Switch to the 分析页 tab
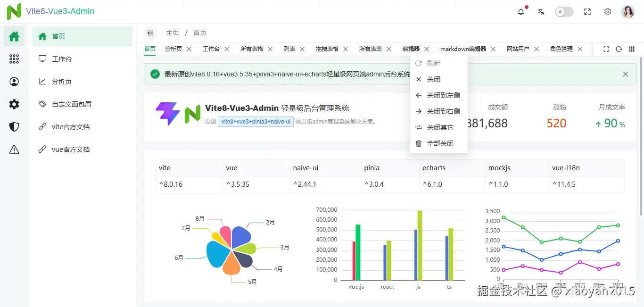The image size is (644, 307). (173, 49)
